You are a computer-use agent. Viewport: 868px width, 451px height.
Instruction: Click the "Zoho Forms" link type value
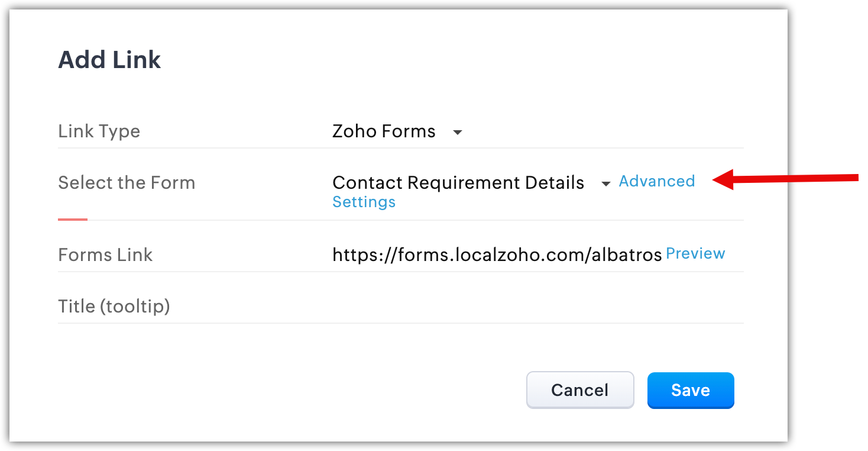[x=384, y=131]
